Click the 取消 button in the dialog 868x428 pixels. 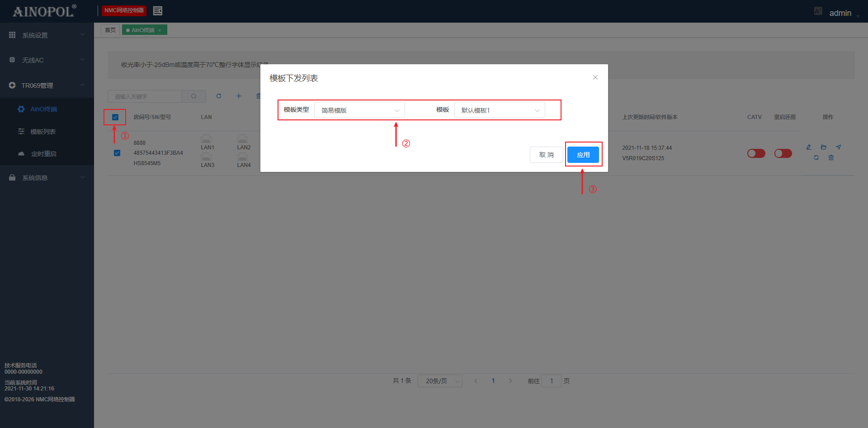(546, 155)
